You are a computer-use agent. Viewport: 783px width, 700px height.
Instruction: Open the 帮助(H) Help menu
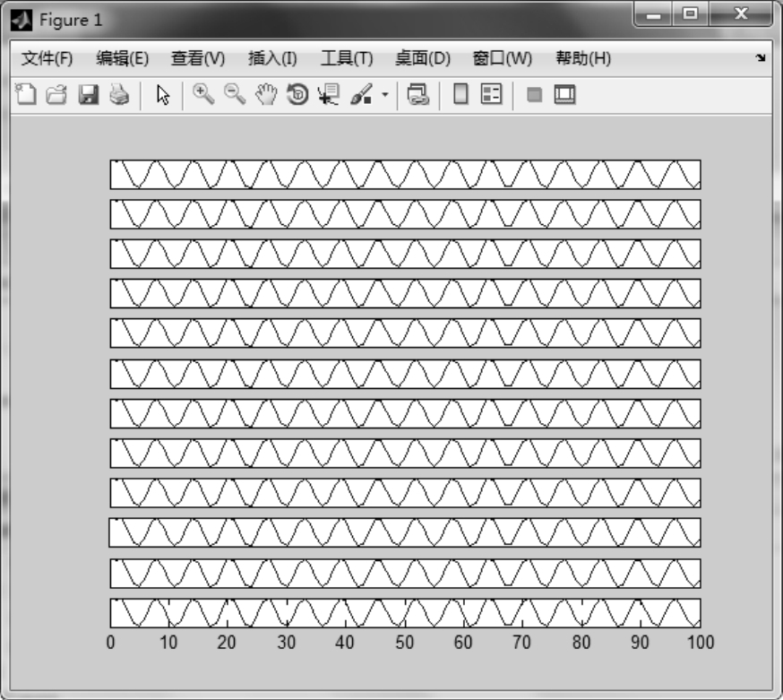coord(583,59)
